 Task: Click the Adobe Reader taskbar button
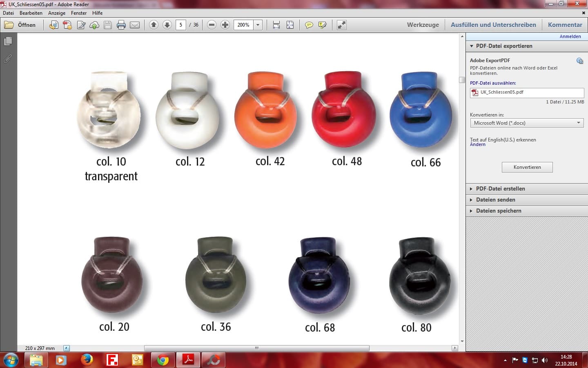(188, 360)
